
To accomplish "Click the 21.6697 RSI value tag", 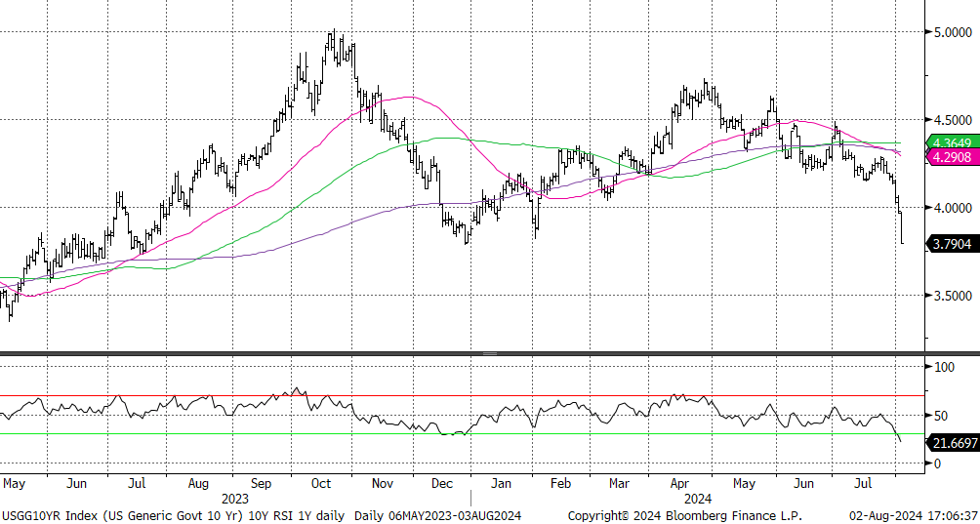I will click(952, 443).
